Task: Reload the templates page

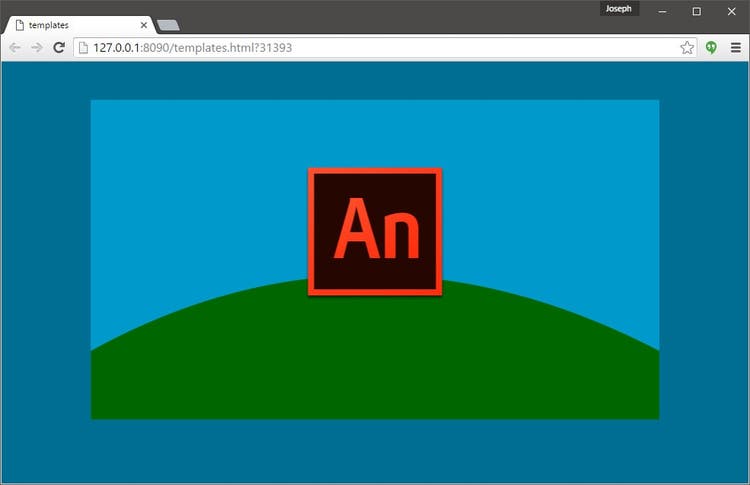Action: tap(59, 47)
